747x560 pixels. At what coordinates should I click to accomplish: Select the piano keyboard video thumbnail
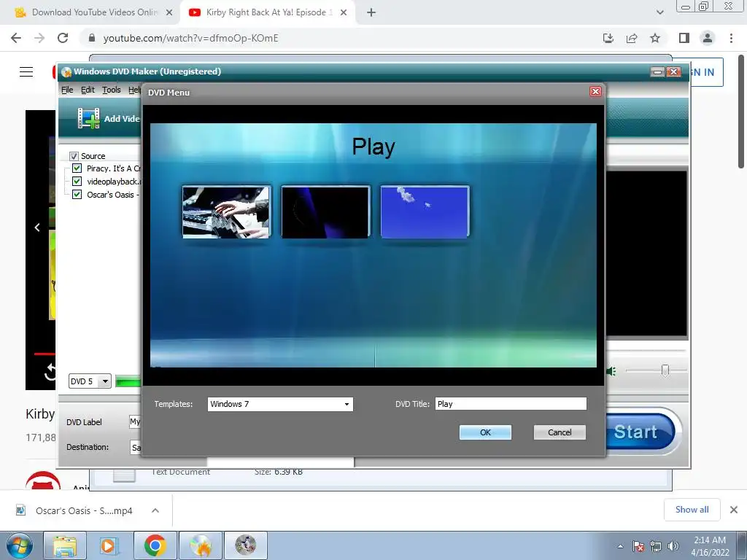pos(226,212)
